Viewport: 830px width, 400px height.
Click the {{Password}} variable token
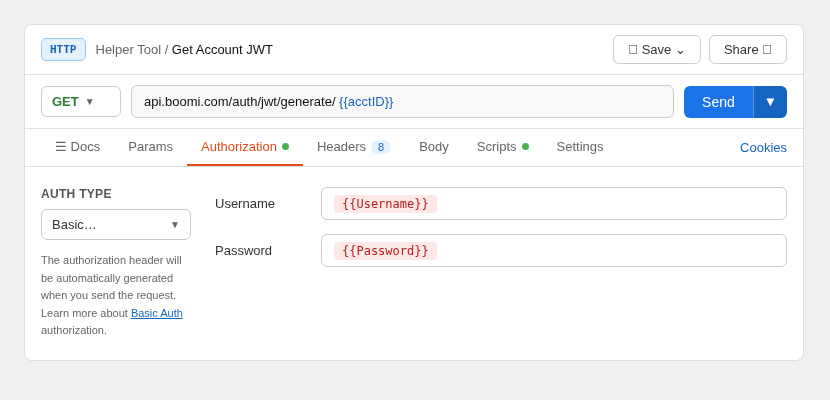pyautogui.click(x=385, y=251)
